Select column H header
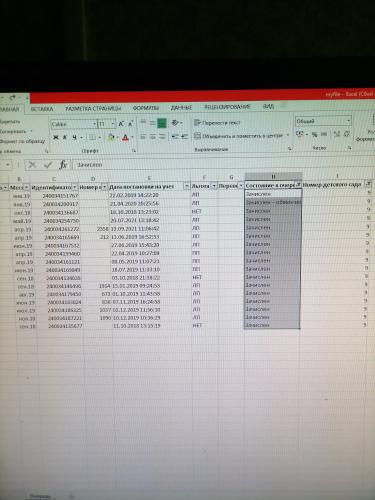 [x=273, y=177]
